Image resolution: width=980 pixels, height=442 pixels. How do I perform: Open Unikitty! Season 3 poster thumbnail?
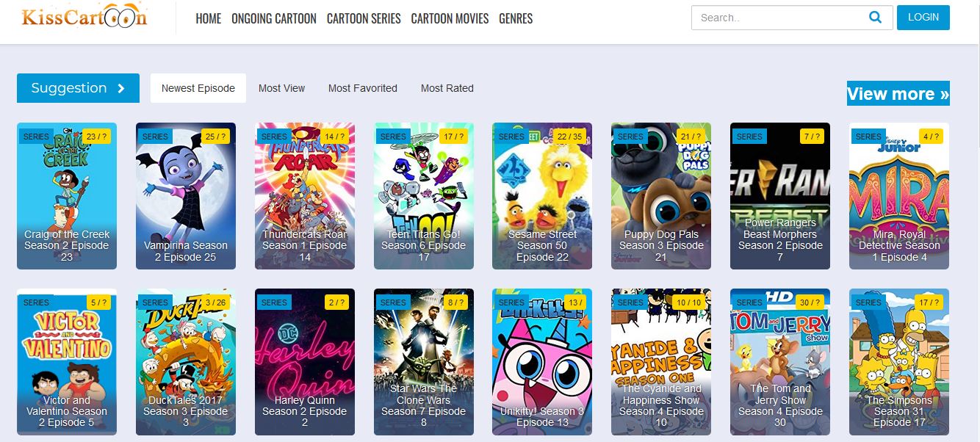(x=542, y=361)
